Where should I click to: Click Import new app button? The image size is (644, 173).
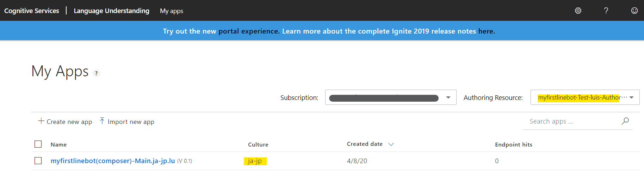coord(127,121)
